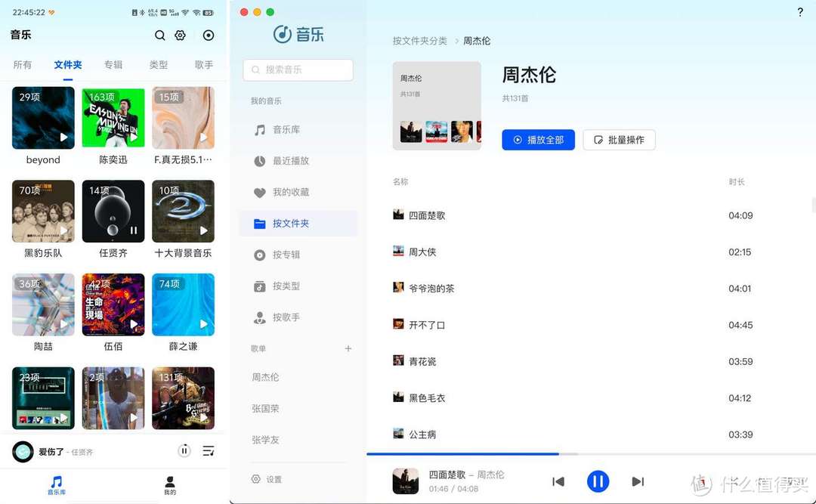Pause the playing song 四面楚歌
This screenshot has width=816, height=504.
(598, 481)
